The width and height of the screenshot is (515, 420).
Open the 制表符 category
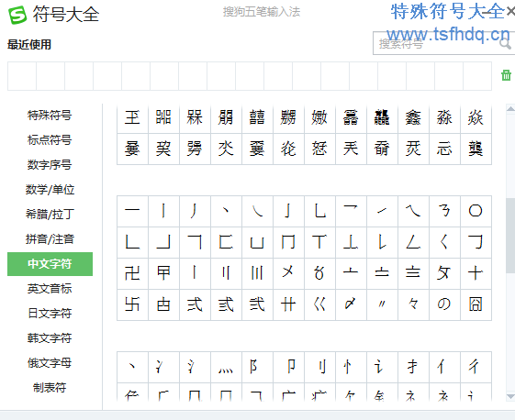[50, 388]
